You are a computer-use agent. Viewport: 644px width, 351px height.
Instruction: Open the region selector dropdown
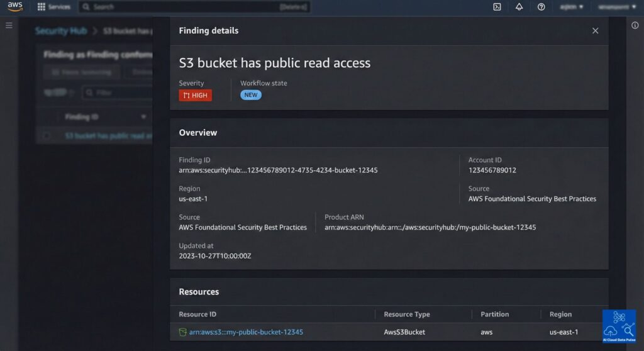[572, 7]
